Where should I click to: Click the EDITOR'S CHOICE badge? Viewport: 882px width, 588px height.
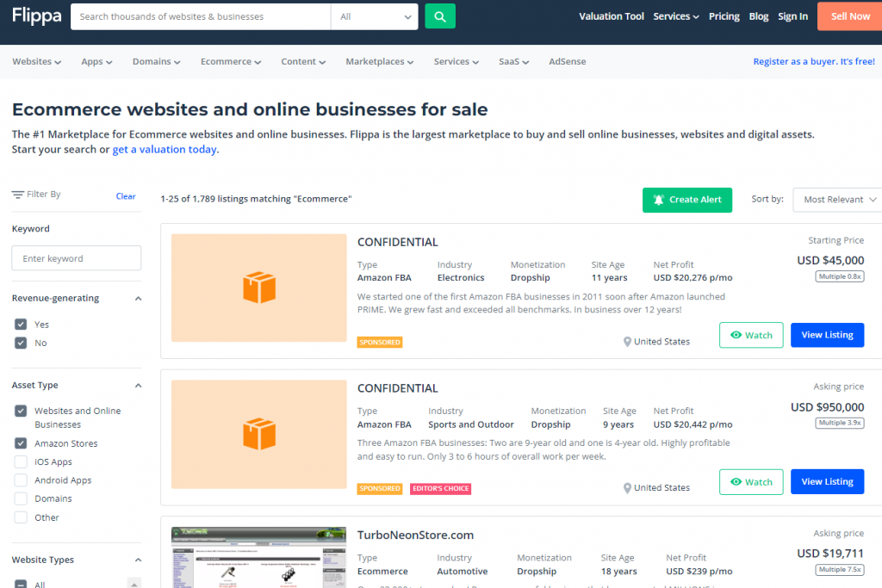point(440,488)
